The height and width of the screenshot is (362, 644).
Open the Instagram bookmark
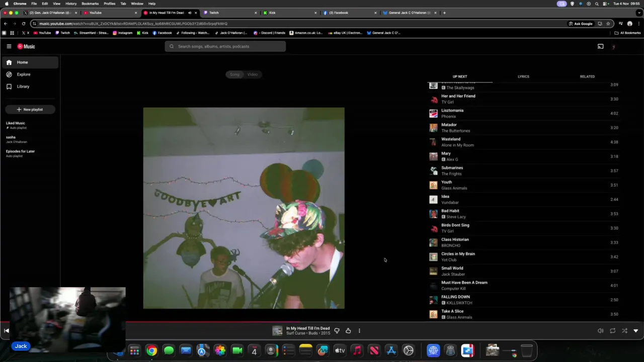point(122,33)
